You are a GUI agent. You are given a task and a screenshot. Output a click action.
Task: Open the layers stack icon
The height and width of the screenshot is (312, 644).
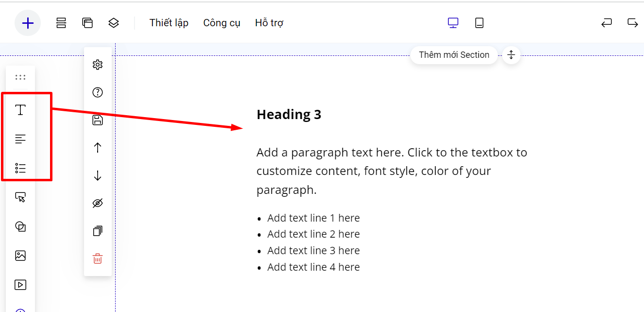[x=114, y=23]
